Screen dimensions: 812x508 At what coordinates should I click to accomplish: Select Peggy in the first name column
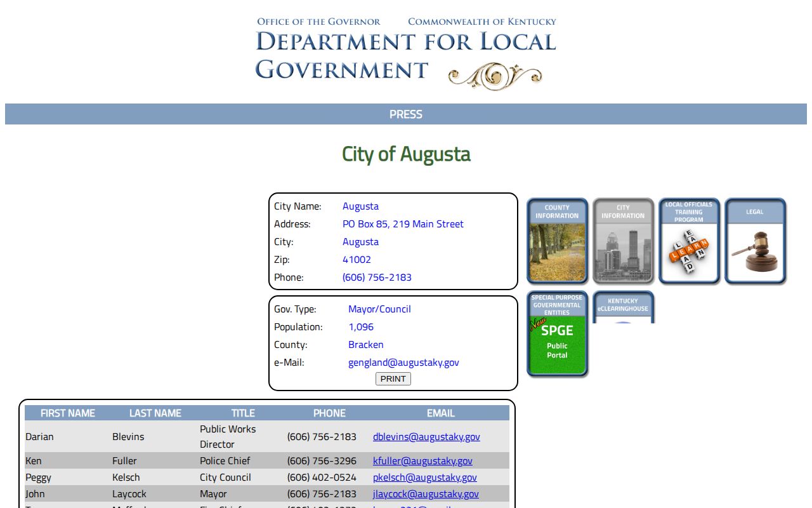pyautogui.click(x=38, y=478)
